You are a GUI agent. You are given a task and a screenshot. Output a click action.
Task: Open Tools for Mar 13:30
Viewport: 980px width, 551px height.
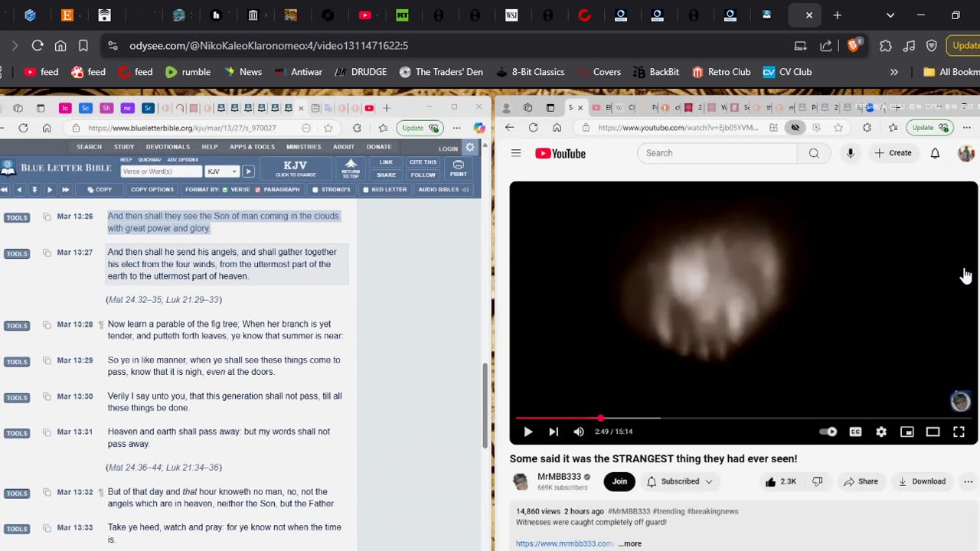(x=17, y=398)
